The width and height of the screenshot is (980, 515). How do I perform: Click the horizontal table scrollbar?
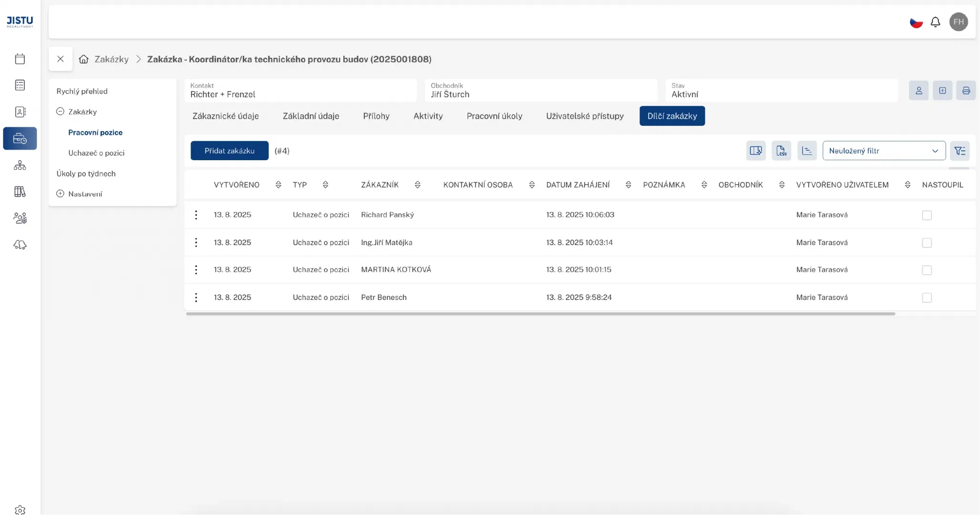[540, 314]
